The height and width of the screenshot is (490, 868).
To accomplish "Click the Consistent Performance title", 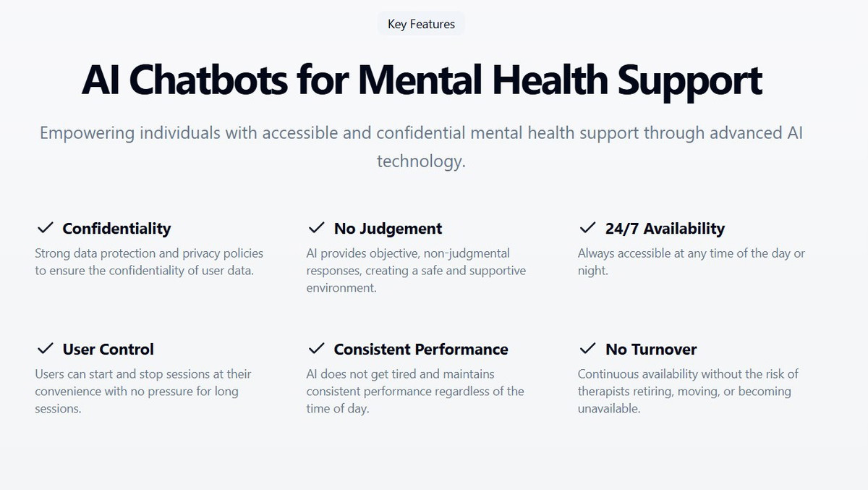I will pyautogui.click(x=421, y=350).
